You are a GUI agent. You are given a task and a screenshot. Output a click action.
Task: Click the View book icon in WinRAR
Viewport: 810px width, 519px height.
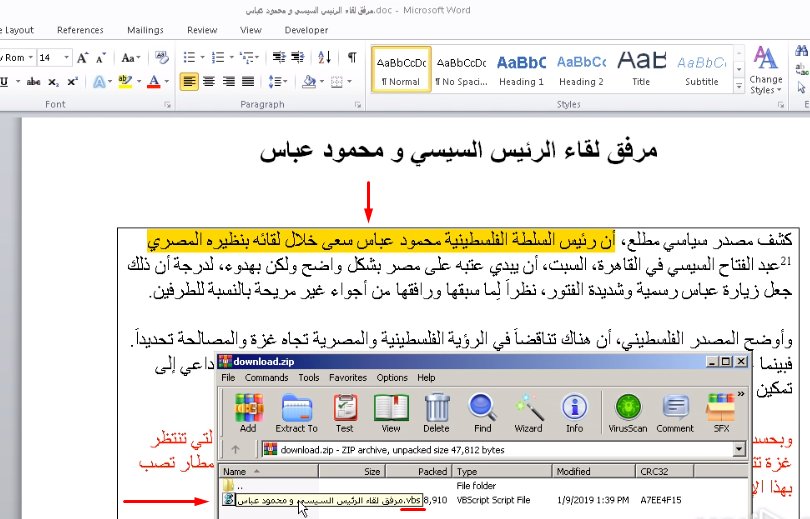click(x=391, y=413)
